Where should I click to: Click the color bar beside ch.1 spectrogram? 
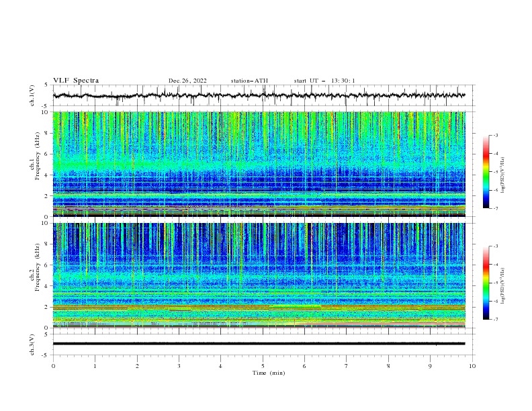pyautogui.click(x=486, y=172)
